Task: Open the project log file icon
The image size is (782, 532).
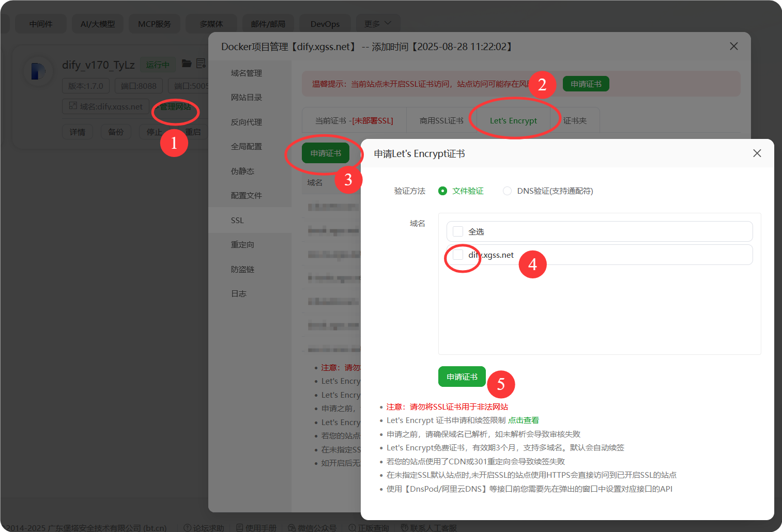Action: [201, 64]
